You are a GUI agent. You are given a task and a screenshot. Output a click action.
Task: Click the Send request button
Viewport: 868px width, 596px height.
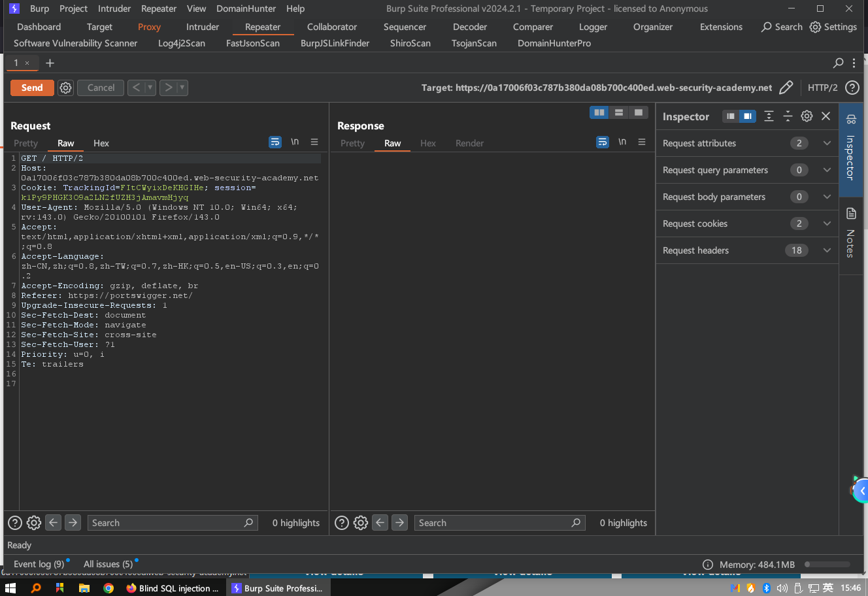point(32,88)
